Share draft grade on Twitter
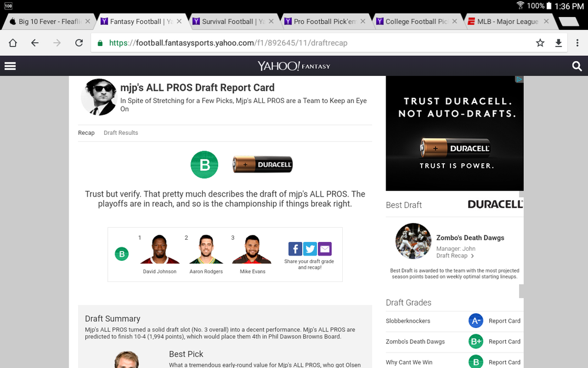 click(310, 248)
